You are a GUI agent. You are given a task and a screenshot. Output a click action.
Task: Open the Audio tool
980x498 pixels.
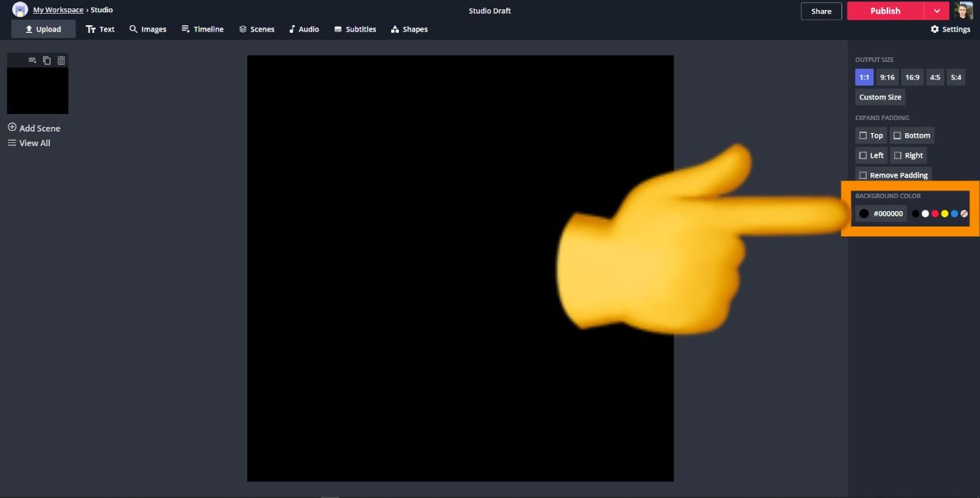[x=303, y=29]
